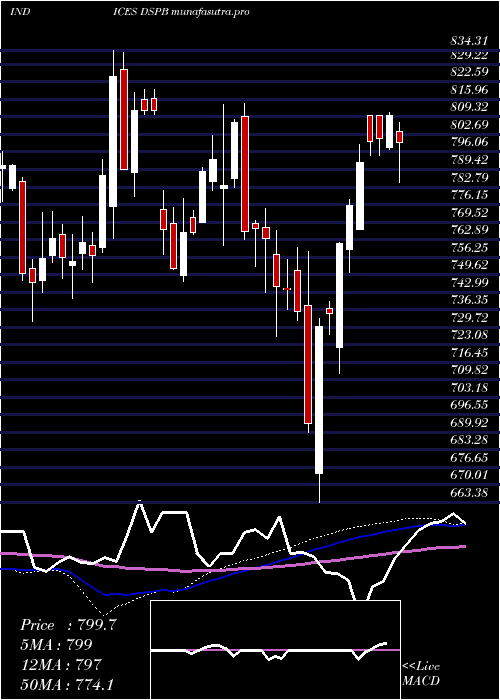Viewport: 500px width, 700px height.
Task: Click the ICES DSPB munafasutra.pro title
Action: click(x=181, y=12)
